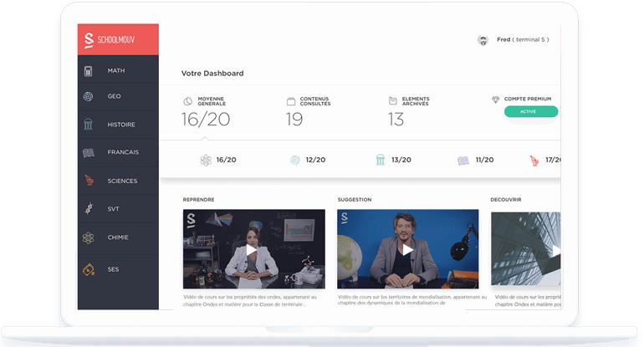Click Fred's profile avatar
This screenshot has height=347, width=644.
[483, 39]
